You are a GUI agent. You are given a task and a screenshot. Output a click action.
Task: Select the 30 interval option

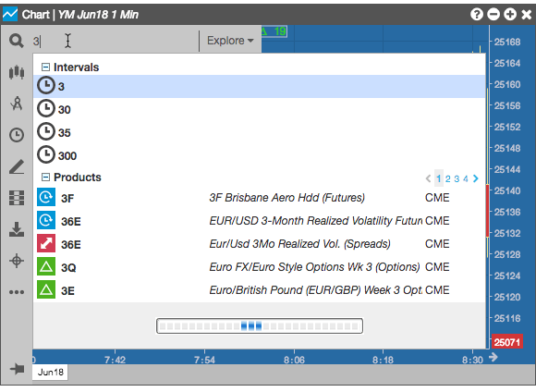pyautogui.click(x=259, y=109)
